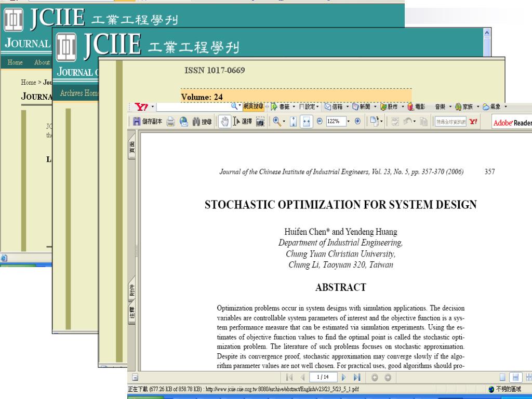The width and height of the screenshot is (532, 399).
Task: Open the Comments (注釋) side panel tab
Action: [x=131, y=313]
